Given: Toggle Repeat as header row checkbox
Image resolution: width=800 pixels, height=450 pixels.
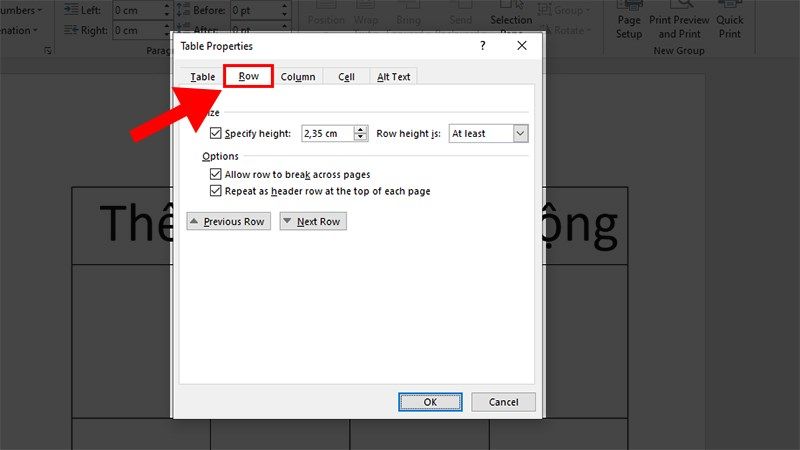Looking at the screenshot, I should pyautogui.click(x=215, y=191).
